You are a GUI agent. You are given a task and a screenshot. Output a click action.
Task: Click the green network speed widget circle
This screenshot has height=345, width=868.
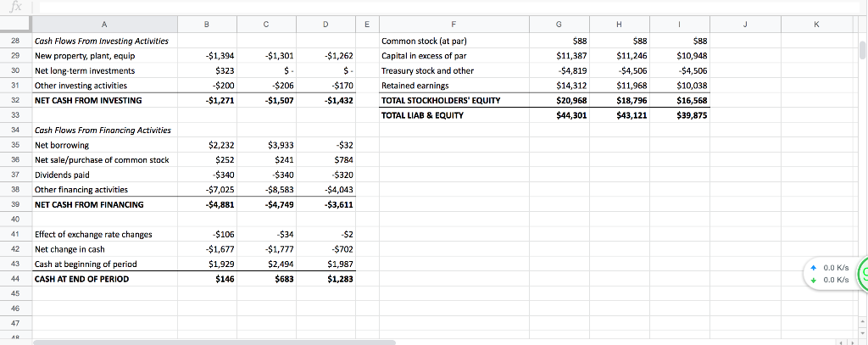[x=862, y=275]
